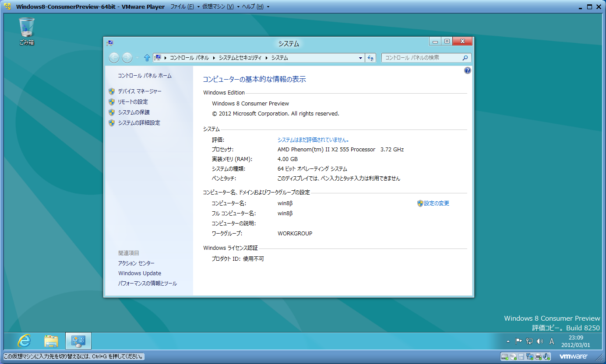Click the refresh button beside address bar
Image resolution: width=606 pixels, height=364 pixels.
click(x=370, y=58)
